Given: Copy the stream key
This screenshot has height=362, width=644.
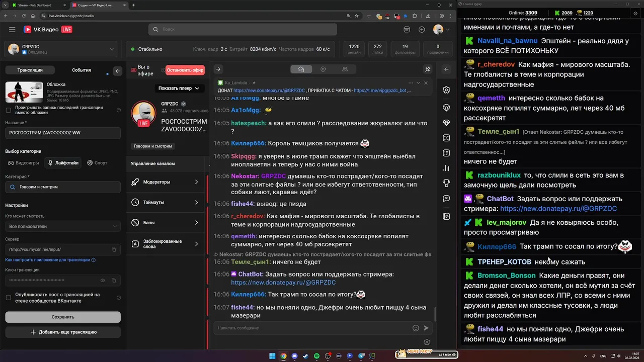Looking at the screenshot, I should click(x=114, y=280).
